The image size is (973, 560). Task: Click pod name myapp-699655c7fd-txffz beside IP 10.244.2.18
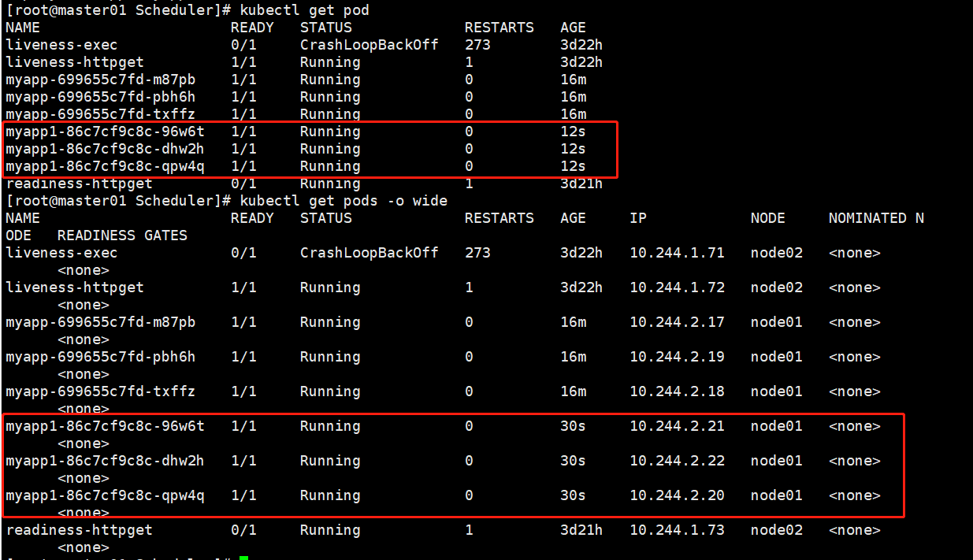coord(100,391)
